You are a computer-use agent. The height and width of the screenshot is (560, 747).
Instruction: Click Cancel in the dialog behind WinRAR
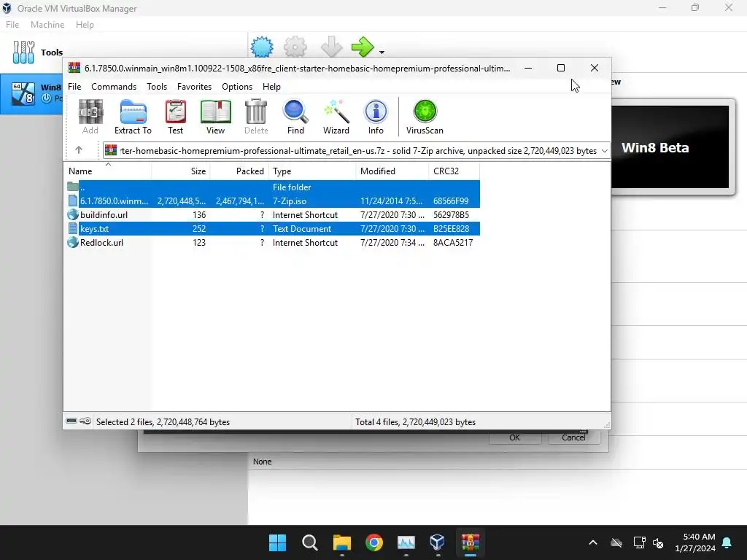pyautogui.click(x=573, y=437)
